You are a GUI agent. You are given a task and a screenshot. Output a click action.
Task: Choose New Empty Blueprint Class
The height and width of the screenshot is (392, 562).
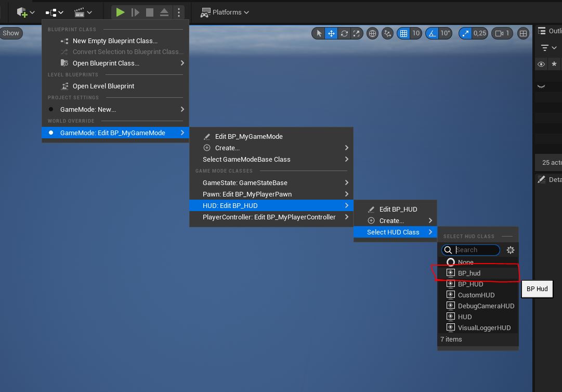pos(114,41)
